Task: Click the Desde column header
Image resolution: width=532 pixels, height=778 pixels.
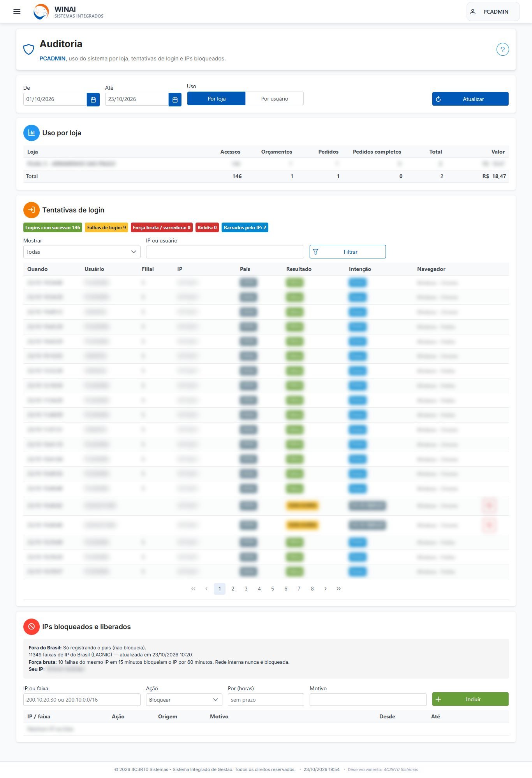Action: (387, 716)
